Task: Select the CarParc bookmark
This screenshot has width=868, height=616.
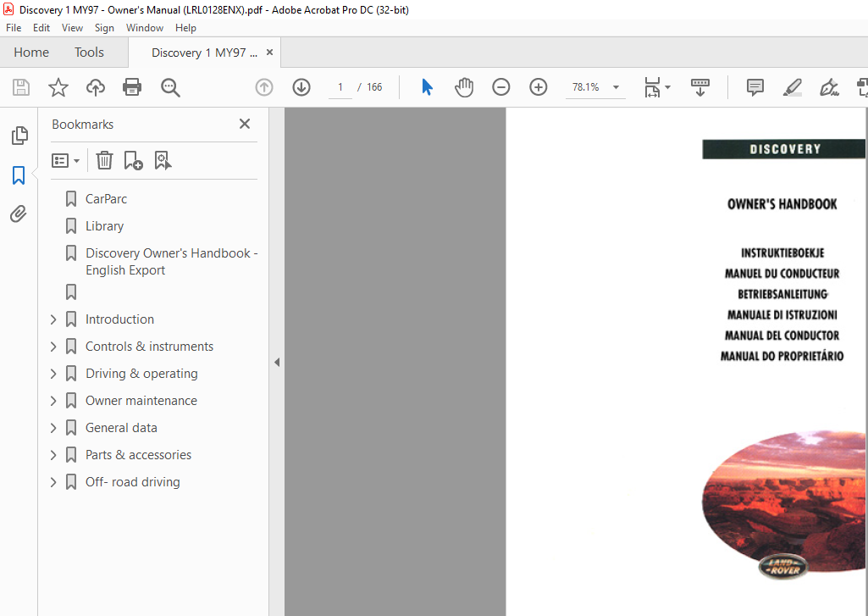Action: click(x=107, y=199)
